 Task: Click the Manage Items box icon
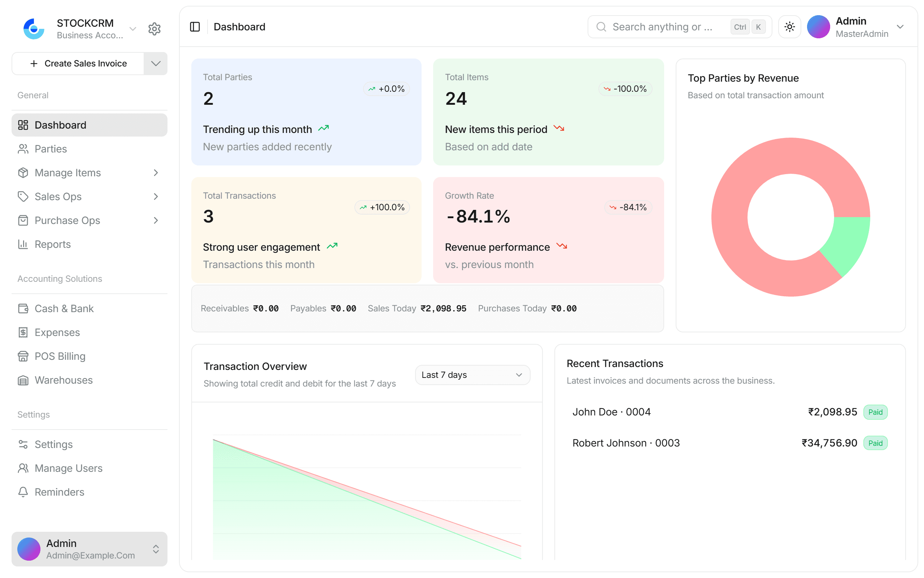(x=23, y=173)
